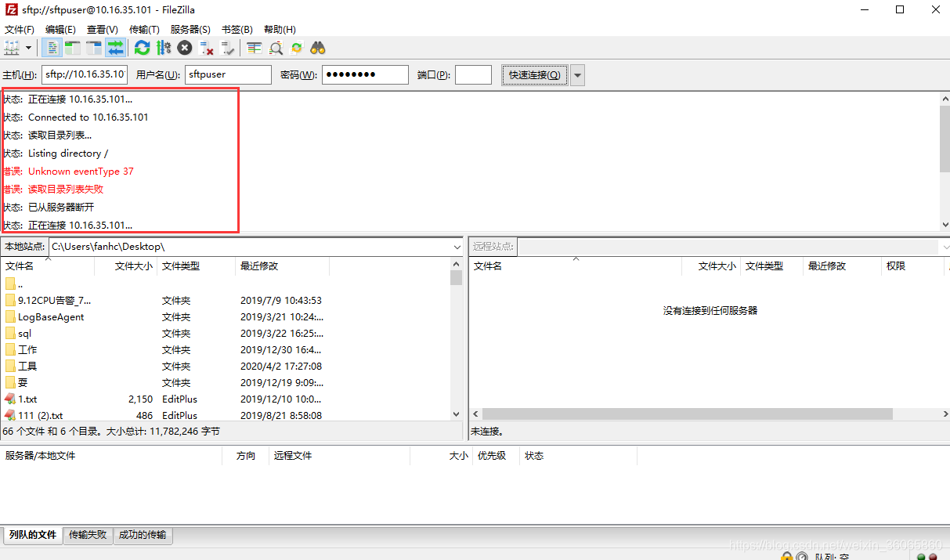Disconnect from the current server

(x=207, y=48)
